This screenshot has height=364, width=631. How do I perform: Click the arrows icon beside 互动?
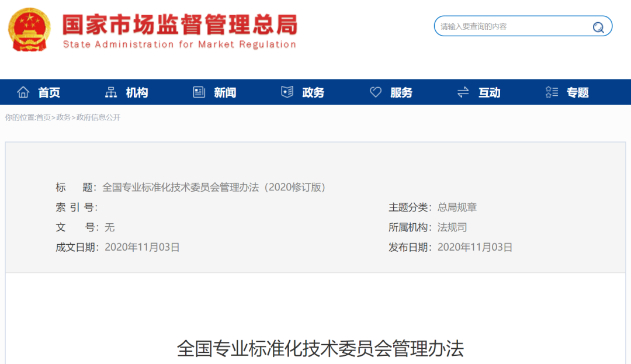[463, 92]
